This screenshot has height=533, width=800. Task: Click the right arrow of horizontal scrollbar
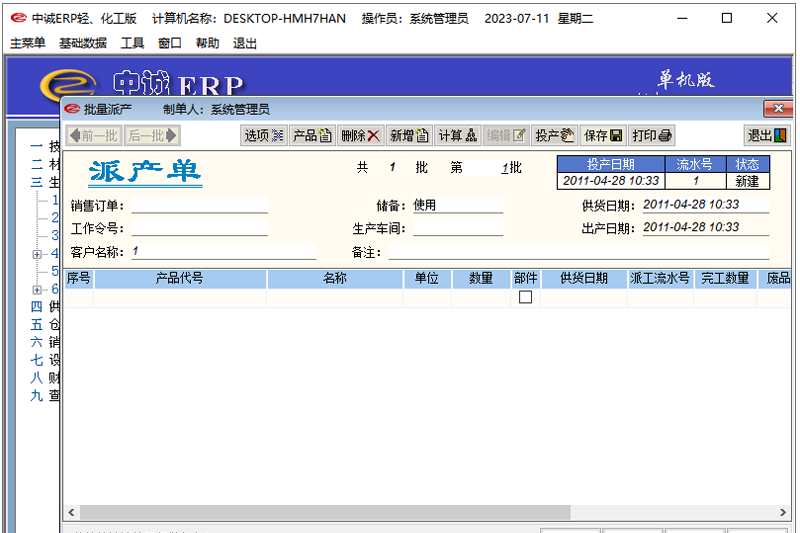tap(783, 512)
